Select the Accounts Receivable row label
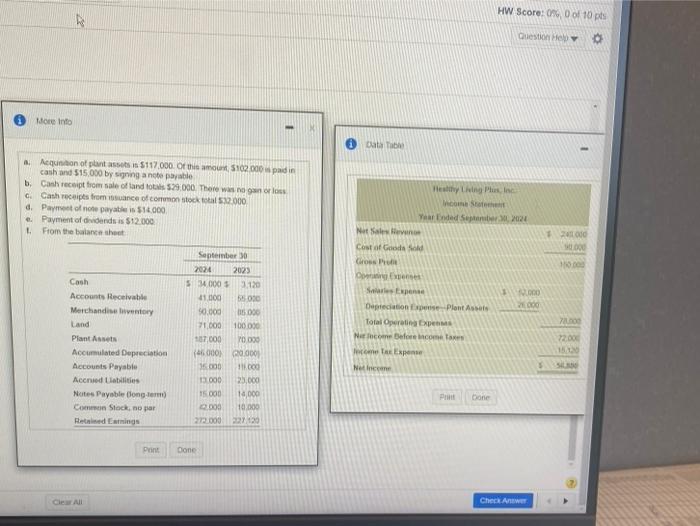The image size is (700, 526). [x=108, y=296]
